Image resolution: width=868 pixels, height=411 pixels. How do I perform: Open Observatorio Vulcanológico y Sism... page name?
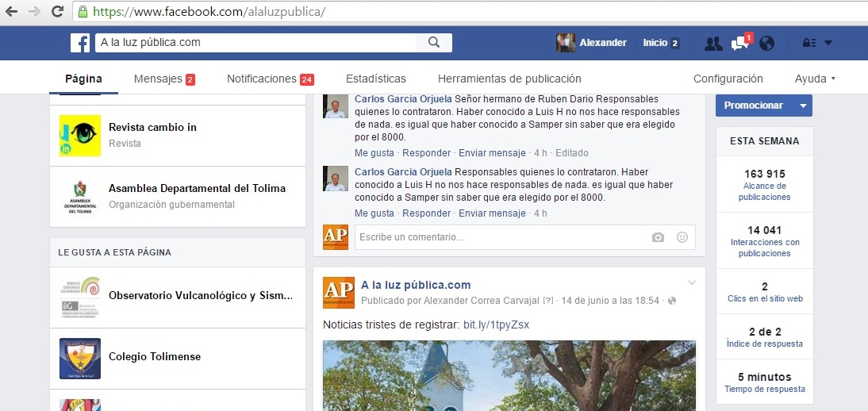tap(201, 296)
